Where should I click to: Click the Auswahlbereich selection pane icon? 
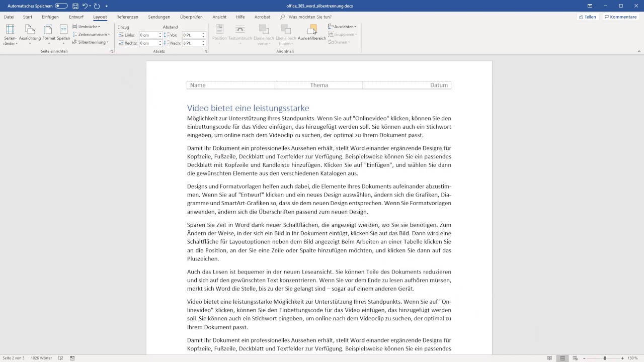click(312, 30)
